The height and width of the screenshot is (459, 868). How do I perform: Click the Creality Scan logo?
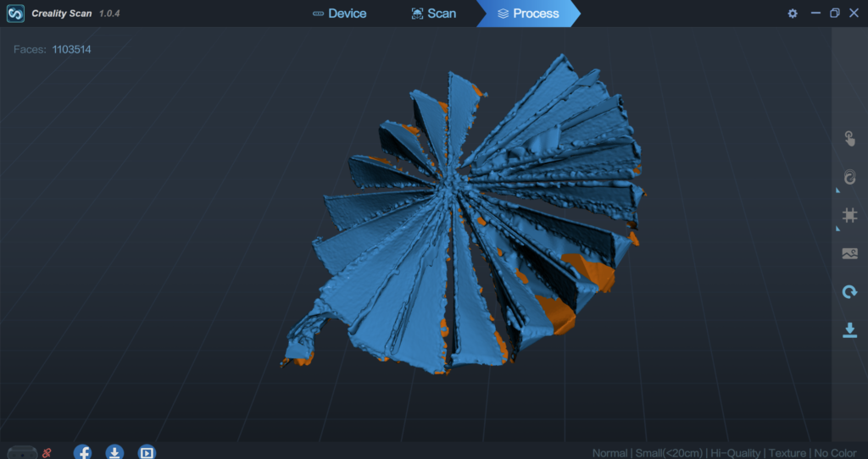point(15,14)
